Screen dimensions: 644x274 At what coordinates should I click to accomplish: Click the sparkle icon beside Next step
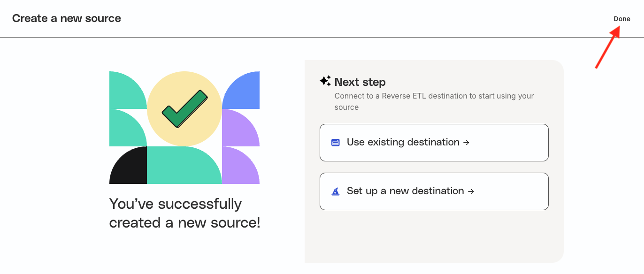tap(325, 81)
